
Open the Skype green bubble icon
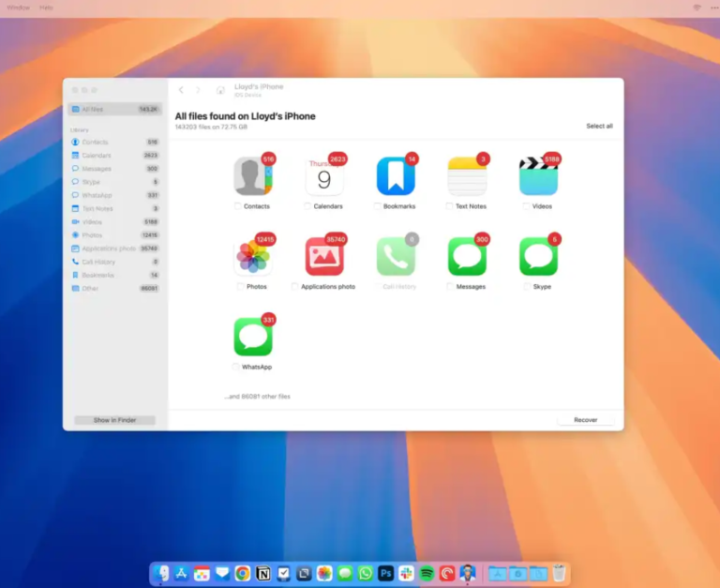539,256
